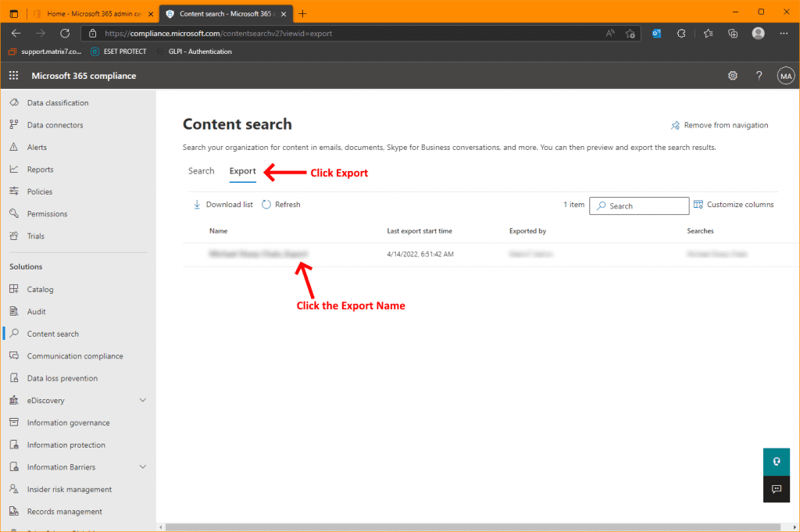Click the teal help widget button
Image resolution: width=800 pixels, height=532 pixels.
click(777, 462)
